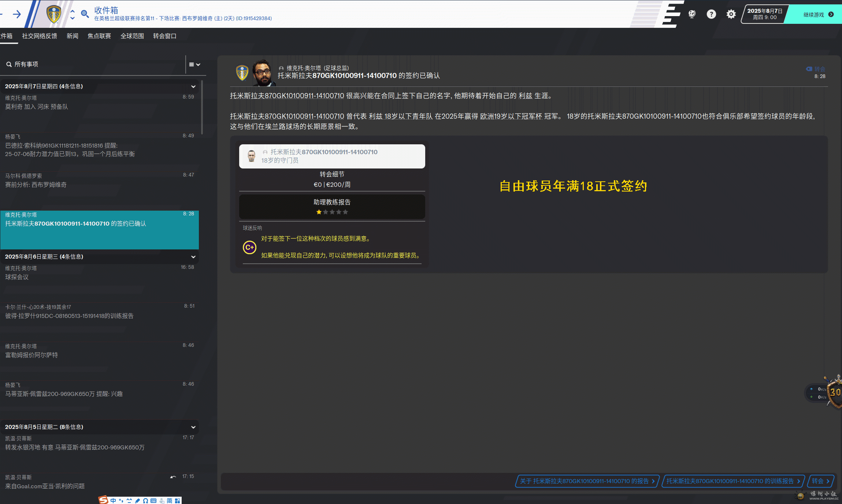The height and width of the screenshot is (504, 842).
Task: Collapse the 2025年8月7日 message group
Action: click(193, 86)
